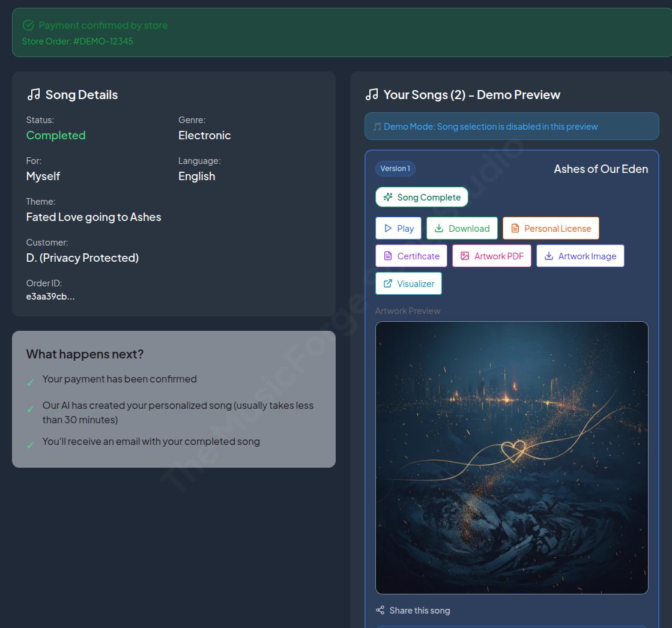Viewport: 672px width, 628px height.
Task: Select the Version 1 badge
Action: 395,169
